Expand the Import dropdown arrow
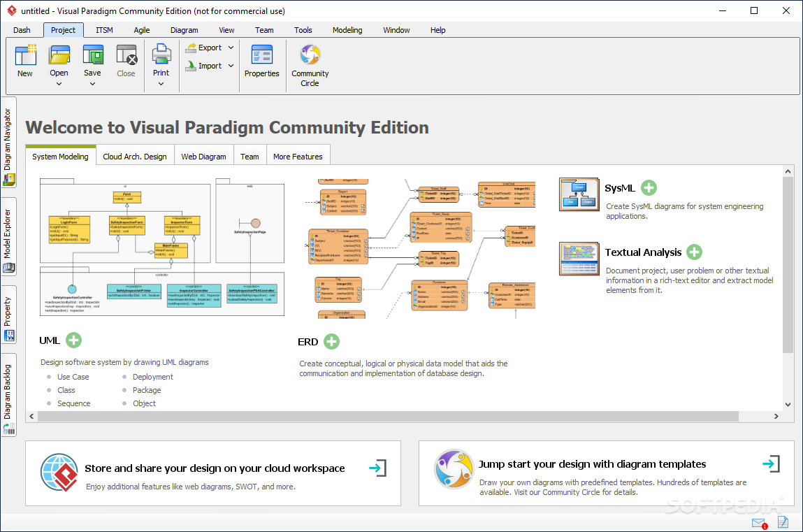This screenshot has width=803, height=532. pos(231,66)
